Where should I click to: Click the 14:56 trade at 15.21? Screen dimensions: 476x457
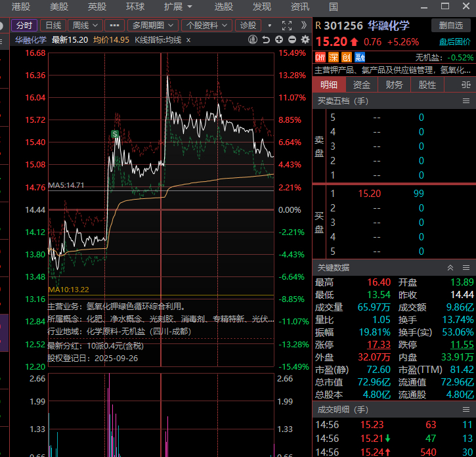(394, 439)
